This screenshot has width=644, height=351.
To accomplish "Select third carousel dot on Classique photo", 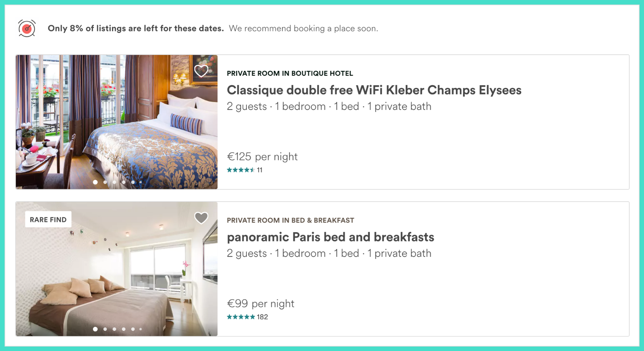I will 114,182.
